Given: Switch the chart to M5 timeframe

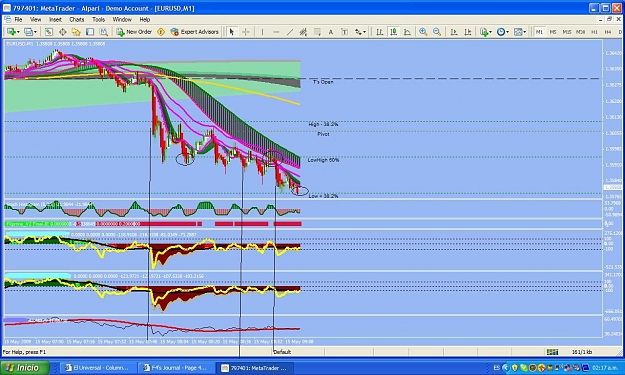Looking at the screenshot, I should pyautogui.click(x=553, y=32).
